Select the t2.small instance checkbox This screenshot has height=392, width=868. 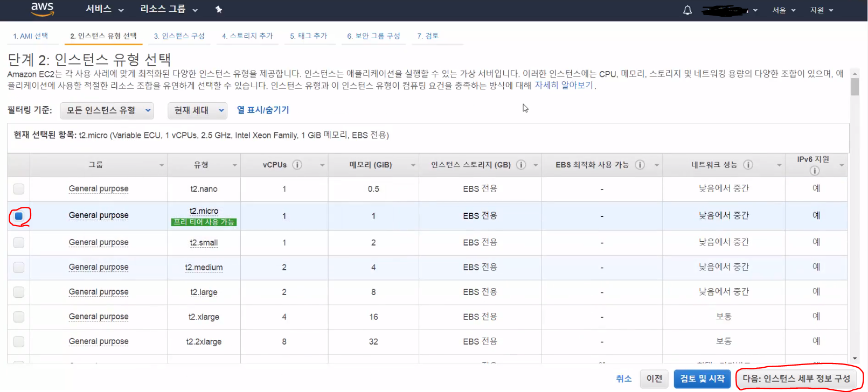coord(19,242)
